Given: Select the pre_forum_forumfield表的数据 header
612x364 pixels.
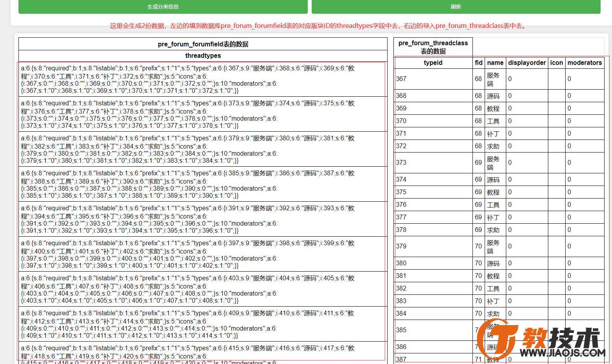Looking at the screenshot, I should coord(203,44).
